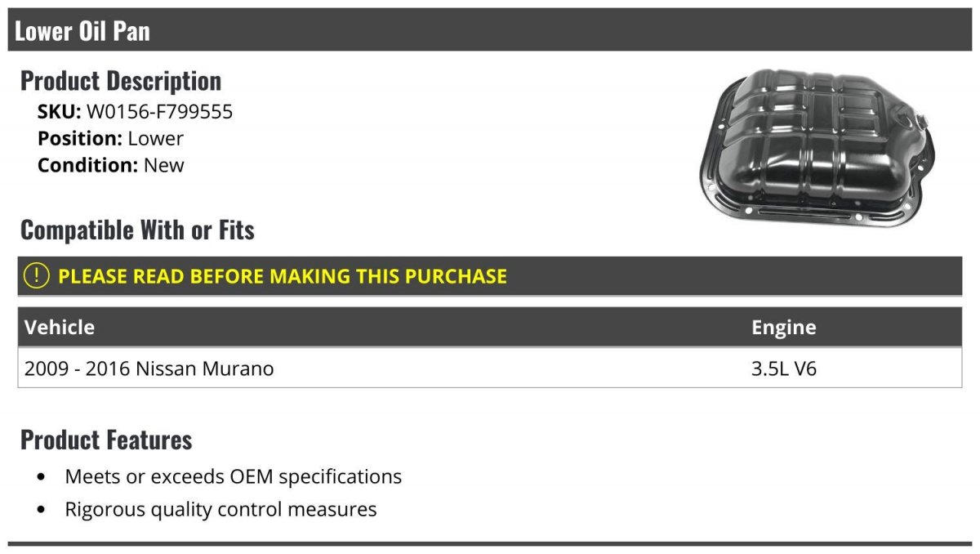Click the Product Features heading
Viewport: 980px width, 554px height.
tap(106, 440)
